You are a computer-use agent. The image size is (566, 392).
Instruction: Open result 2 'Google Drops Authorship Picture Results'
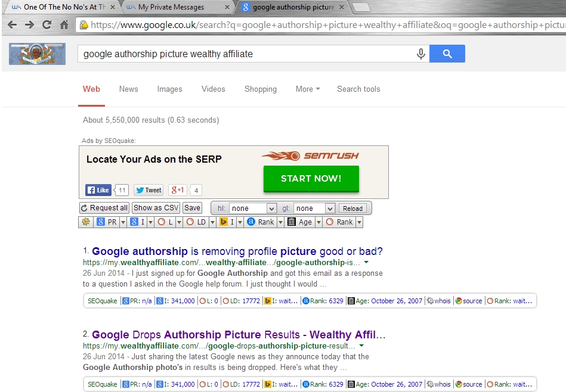[239, 335]
